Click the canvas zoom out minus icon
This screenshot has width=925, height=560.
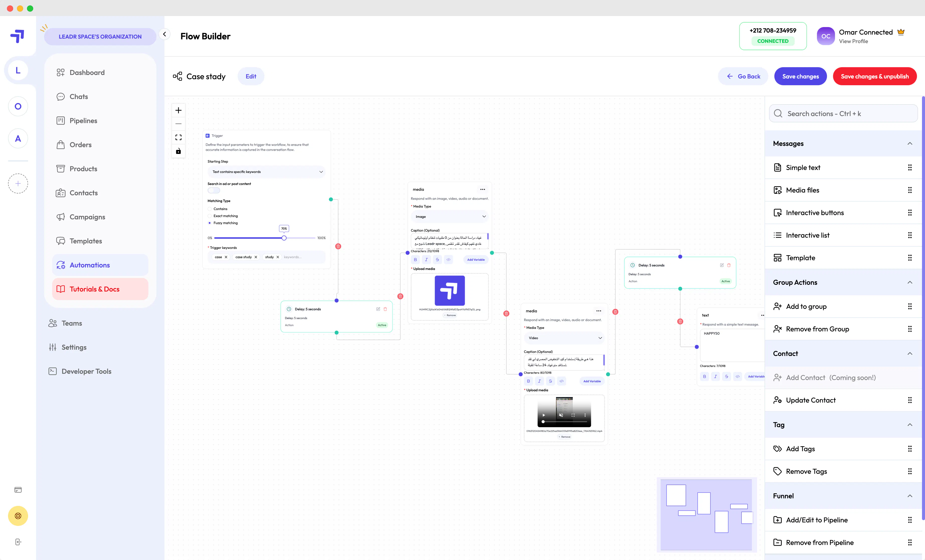click(178, 124)
